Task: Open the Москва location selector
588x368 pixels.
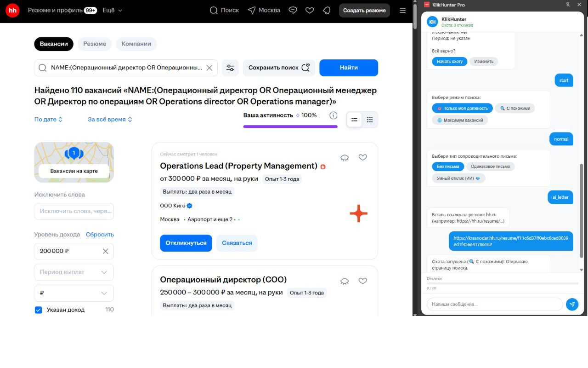Action: [x=264, y=10]
